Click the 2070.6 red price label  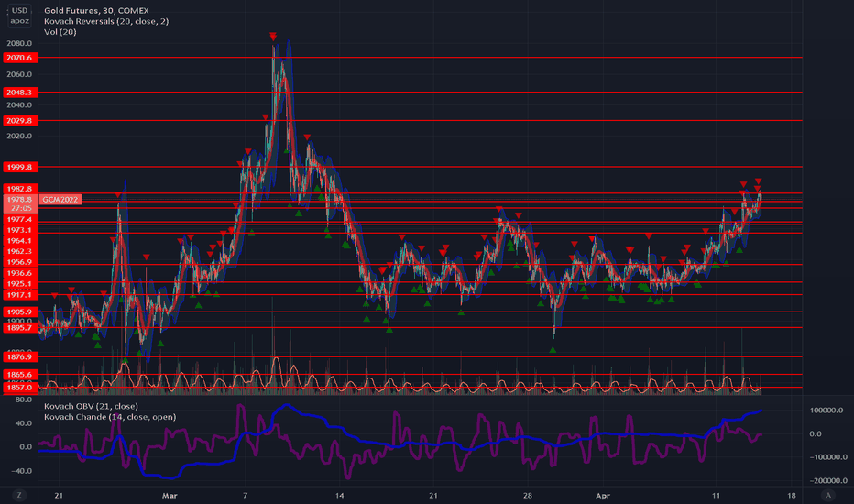pos(19,57)
